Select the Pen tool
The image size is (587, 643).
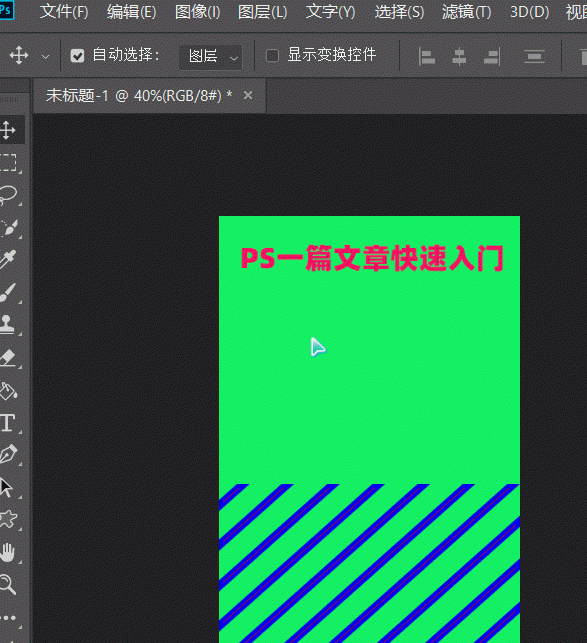8,454
